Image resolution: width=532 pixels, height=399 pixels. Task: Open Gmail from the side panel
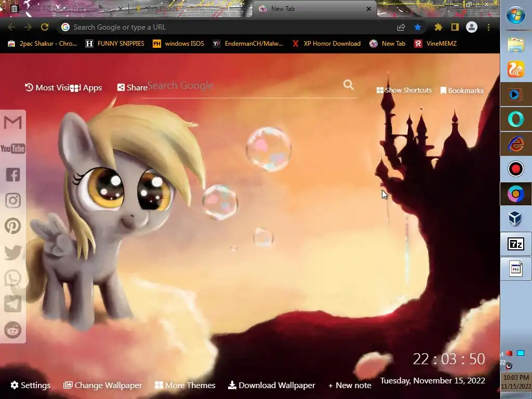[13, 123]
